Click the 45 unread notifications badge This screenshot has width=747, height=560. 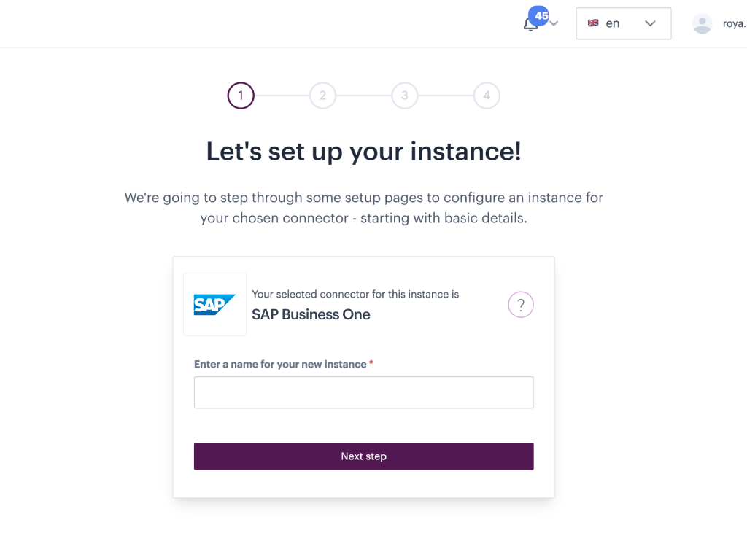point(541,15)
